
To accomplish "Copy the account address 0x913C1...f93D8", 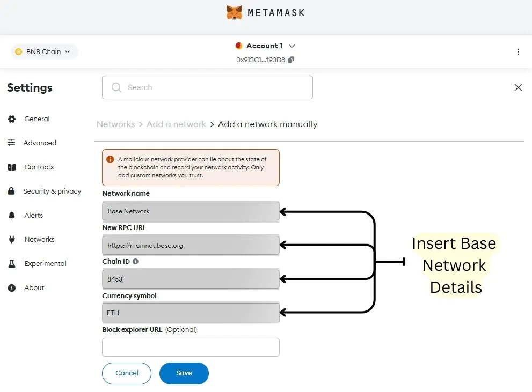I will click(291, 60).
